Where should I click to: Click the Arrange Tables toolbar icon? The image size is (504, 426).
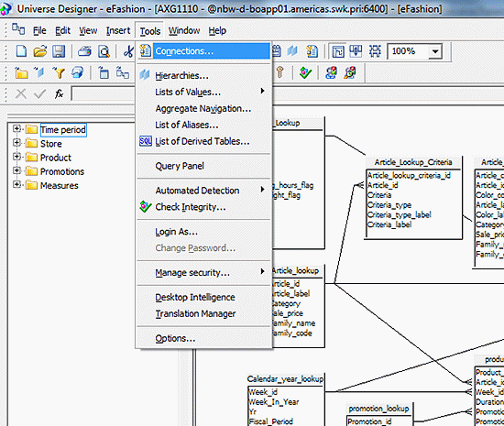[356, 51]
